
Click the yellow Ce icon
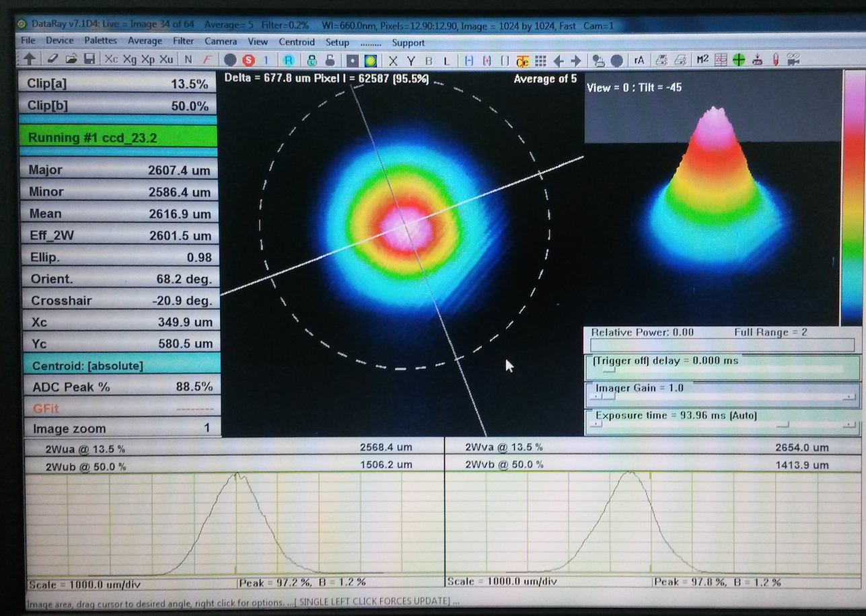click(x=523, y=61)
